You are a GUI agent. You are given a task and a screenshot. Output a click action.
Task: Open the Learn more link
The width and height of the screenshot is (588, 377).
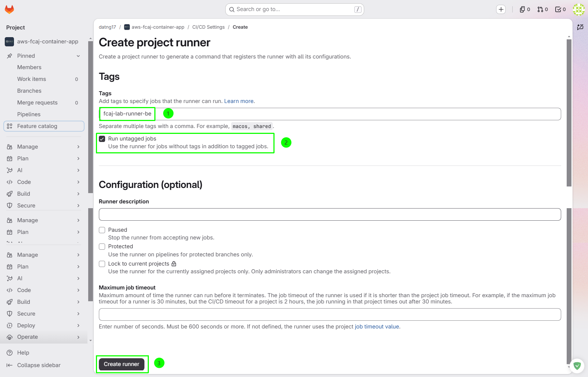[x=239, y=101]
